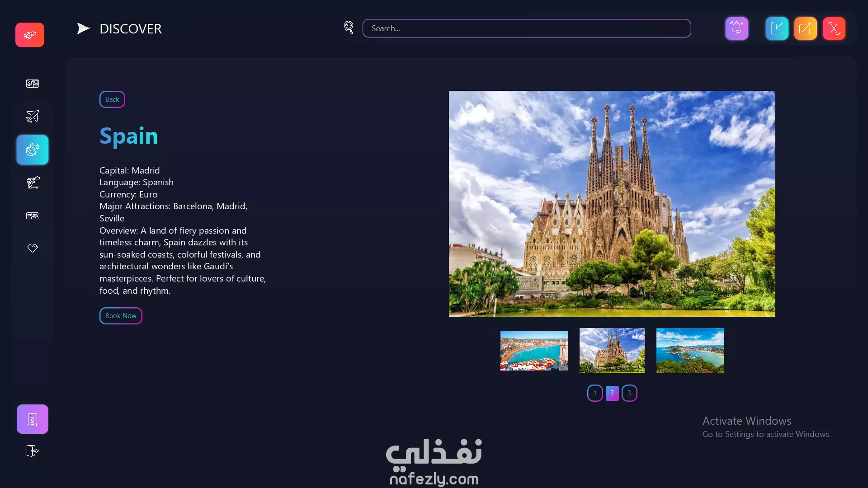Image resolution: width=868 pixels, height=488 pixels.
Task: Open the favorites heart sidebar icon
Action: point(32,249)
